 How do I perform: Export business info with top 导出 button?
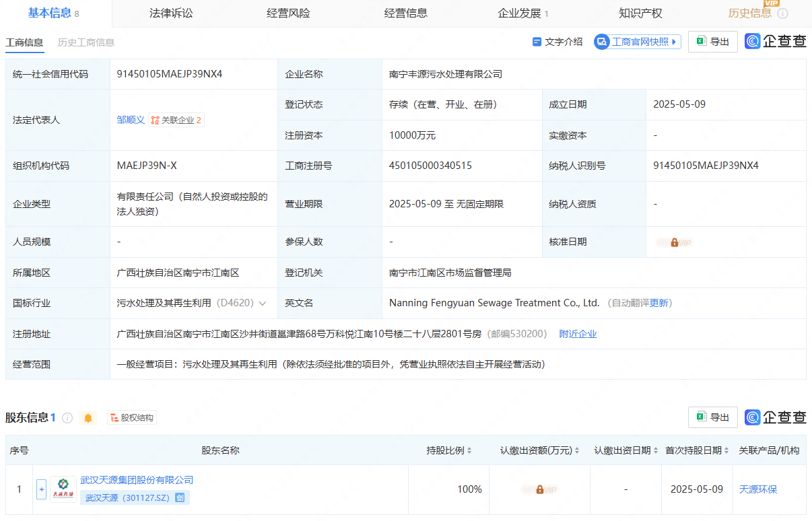coord(713,42)
